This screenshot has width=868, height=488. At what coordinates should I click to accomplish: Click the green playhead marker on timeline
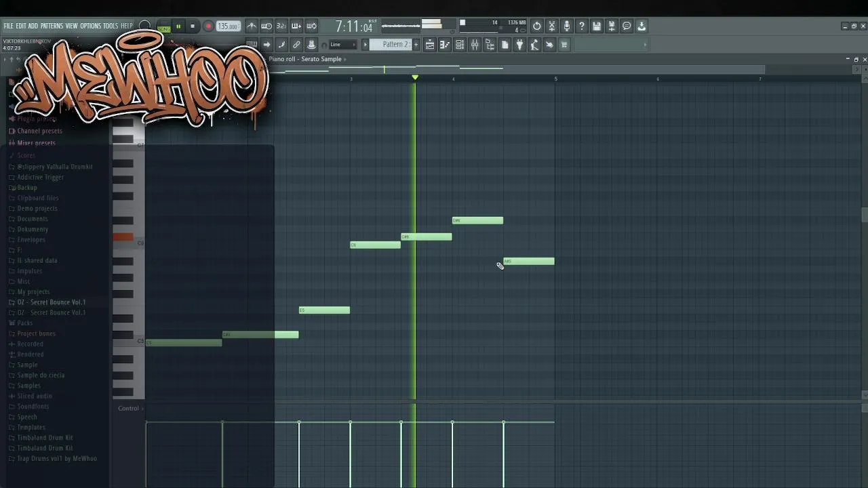tap(415, 78)
